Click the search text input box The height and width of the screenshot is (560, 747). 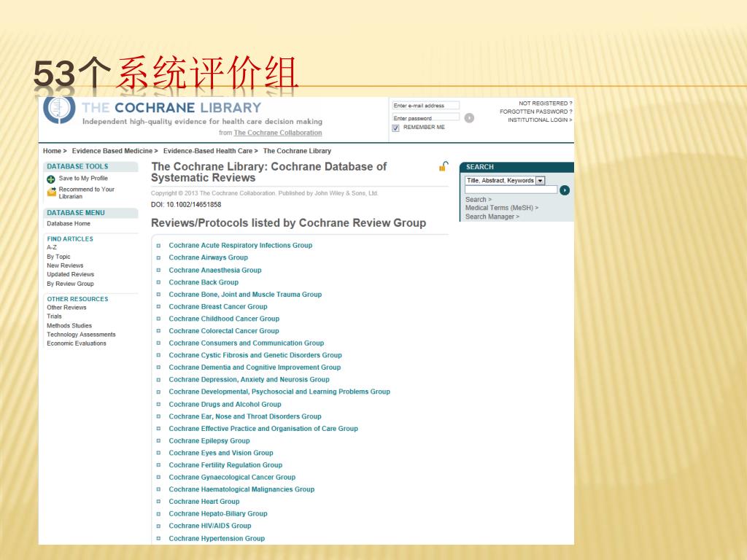(511, 190)
